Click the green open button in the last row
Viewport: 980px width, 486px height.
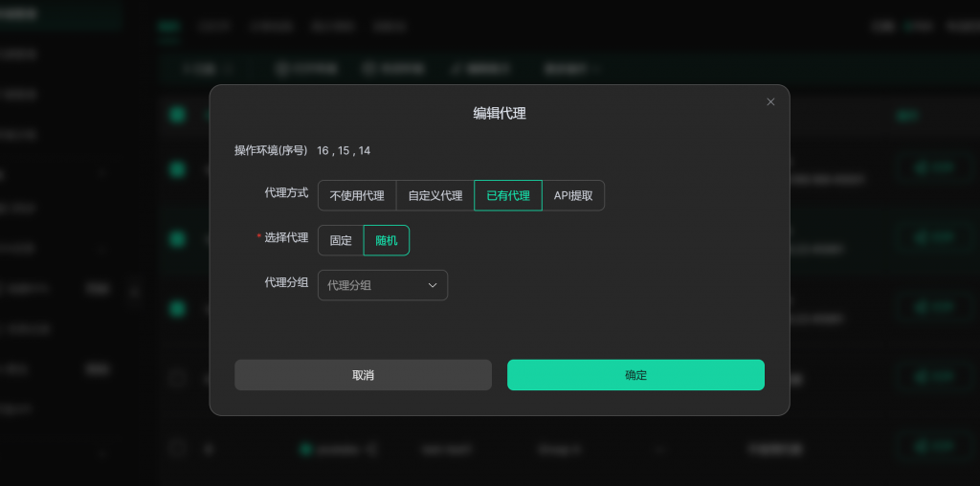927,447
